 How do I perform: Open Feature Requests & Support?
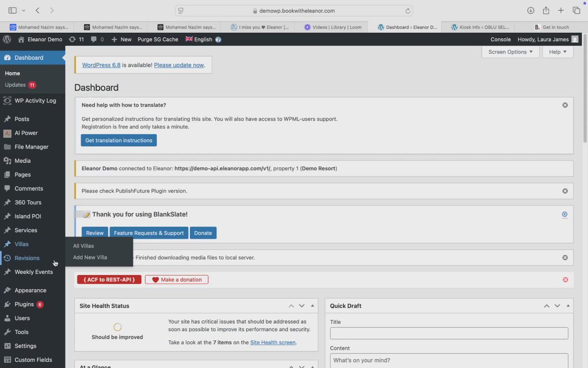coord(149,233)
